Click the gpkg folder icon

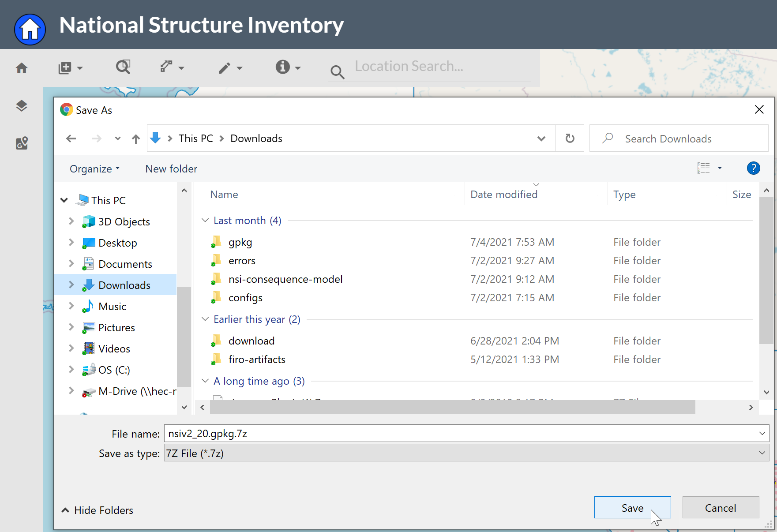pos(216,242)
